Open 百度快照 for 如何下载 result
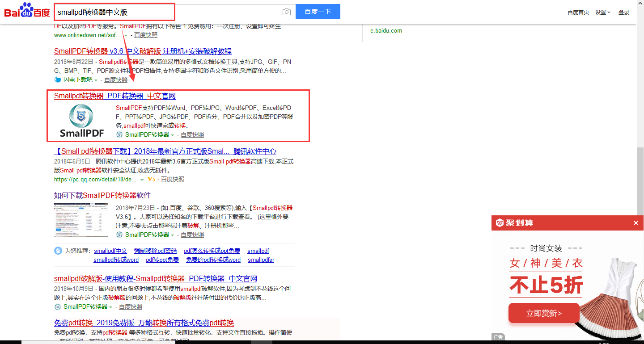 click(192, 235)
